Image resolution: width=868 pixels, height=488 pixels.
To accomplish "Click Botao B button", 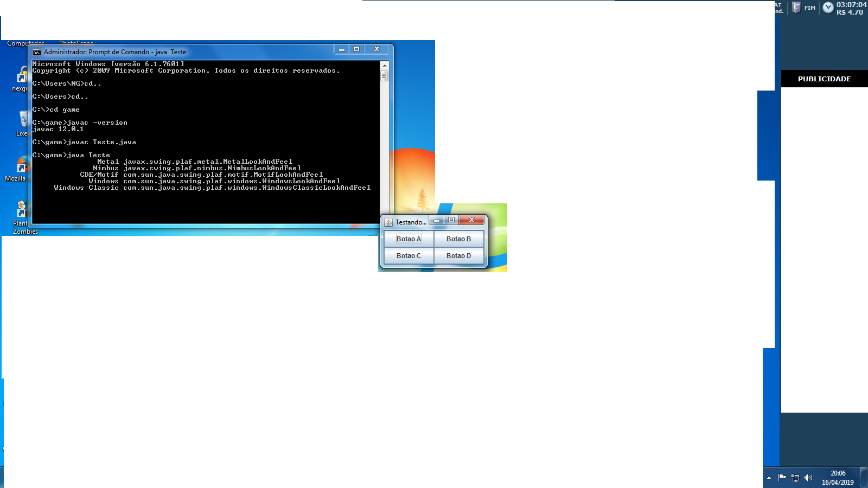I will click(x=459, y=239).
